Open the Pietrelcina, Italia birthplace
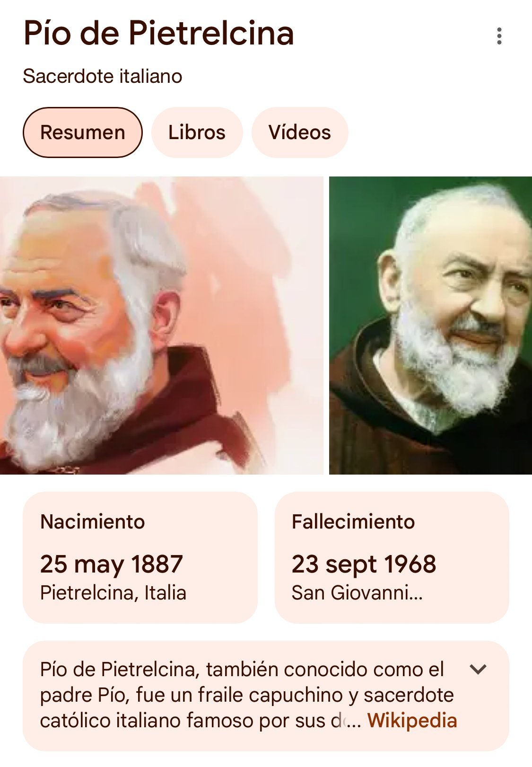The height and width of the screenshot is (767, 532). (x=113, y=593)
